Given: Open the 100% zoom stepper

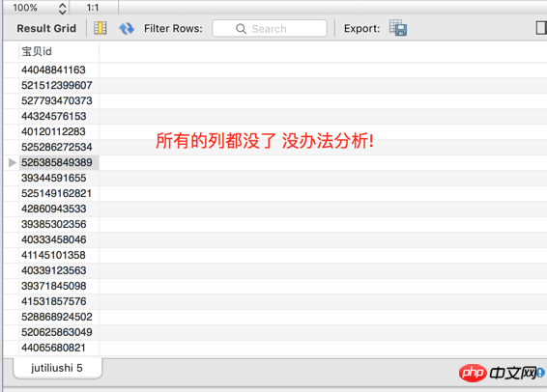Looking at the screenshot, I should point(63,8).
